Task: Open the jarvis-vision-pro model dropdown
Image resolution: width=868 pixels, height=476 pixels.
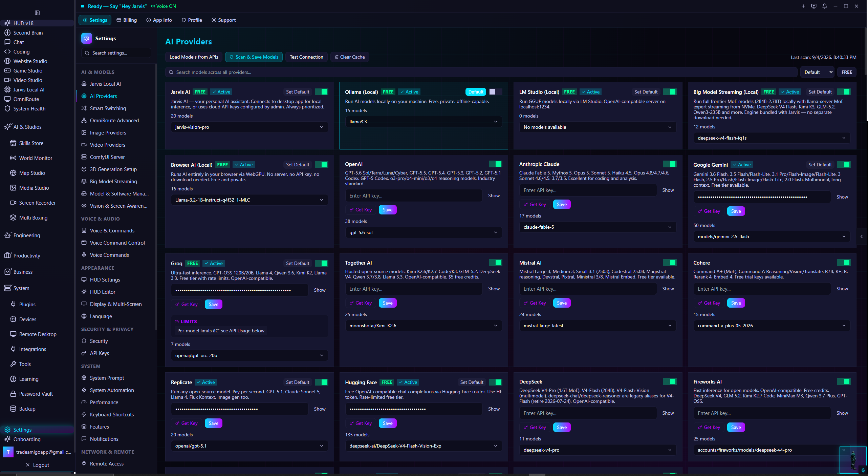Action: (x=249, y=127)
